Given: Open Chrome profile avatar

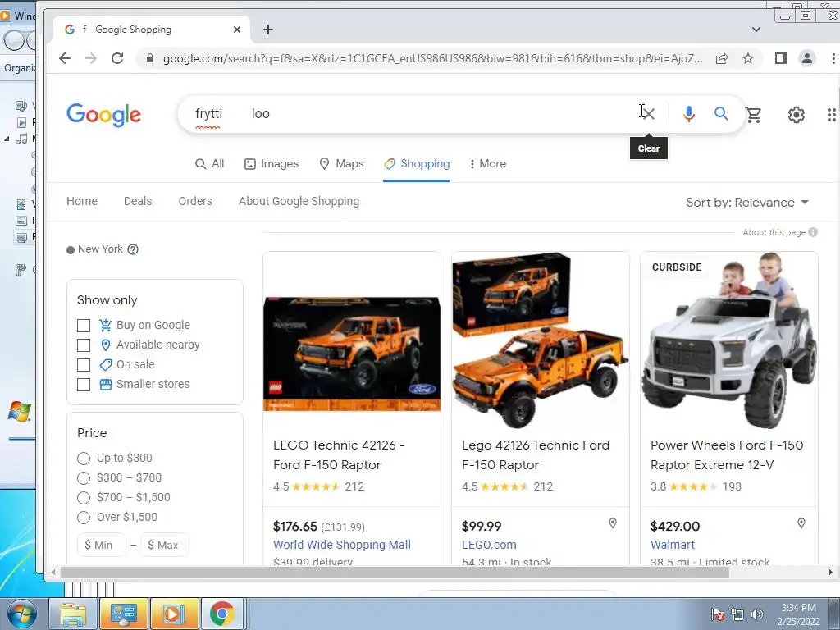Looking at the screenshot, I should 807,58.
